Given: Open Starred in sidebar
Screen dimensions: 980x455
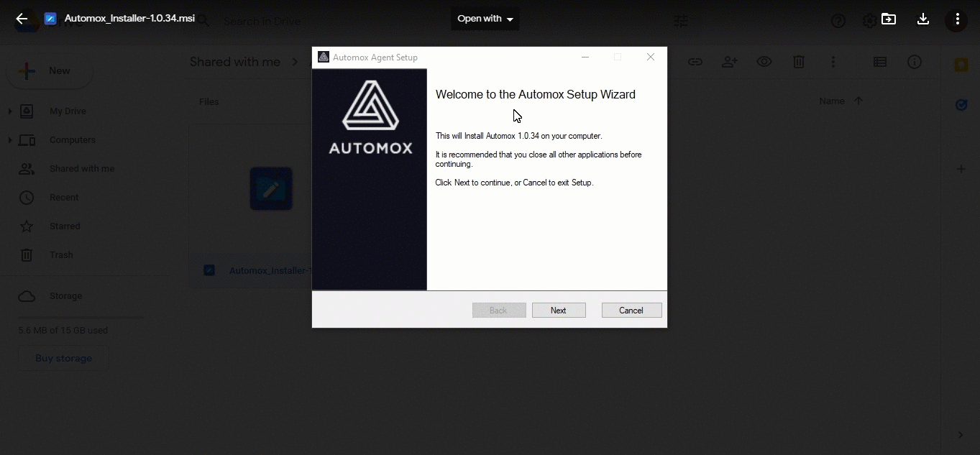Looking at the screenshot, I should (x=65, y=226).
